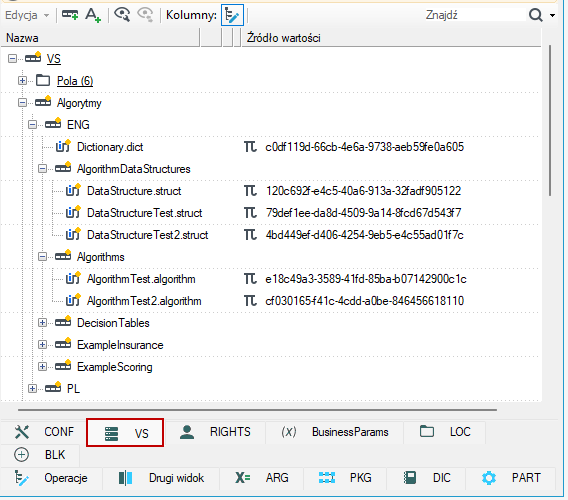Select the DecisionTables tree item
Image resolution: width=568 pixels, height=500 pixels.
click(x=113, y=323)
